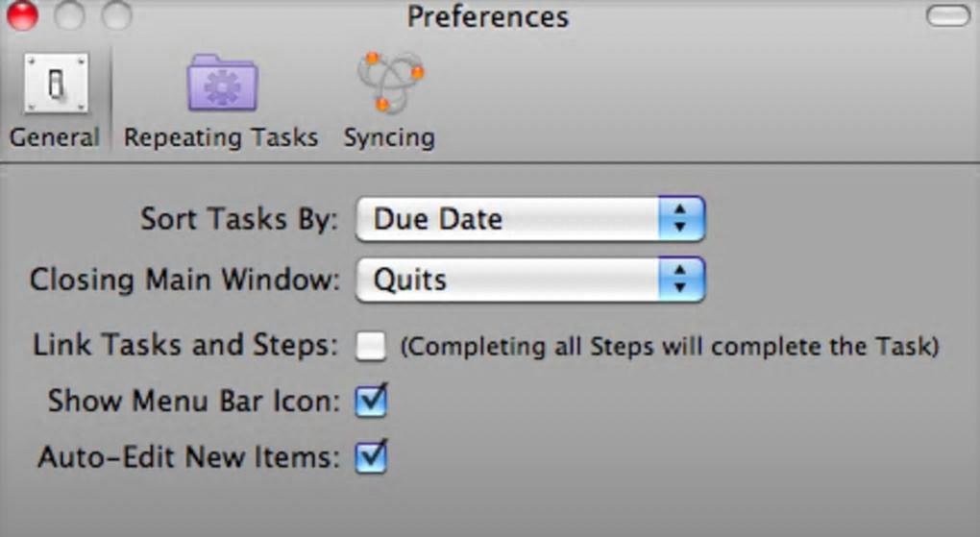This screenshot has width=980, height=537.
Task: Click the gray minimize window button
Action: pyautogui.click(x=69, y=15)
